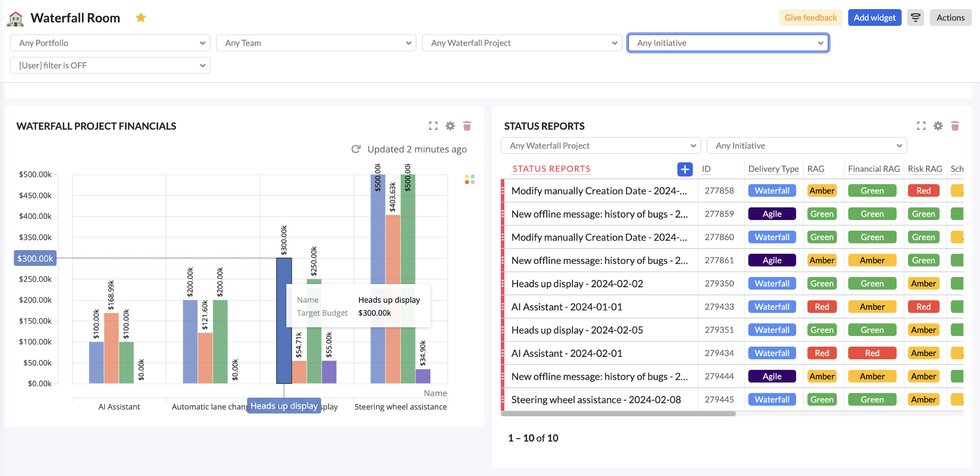This screenshot has height=476, width=980.
Task: Open Status Reports Any Waterfall Project dropdown
Action: tap(601, 146)
